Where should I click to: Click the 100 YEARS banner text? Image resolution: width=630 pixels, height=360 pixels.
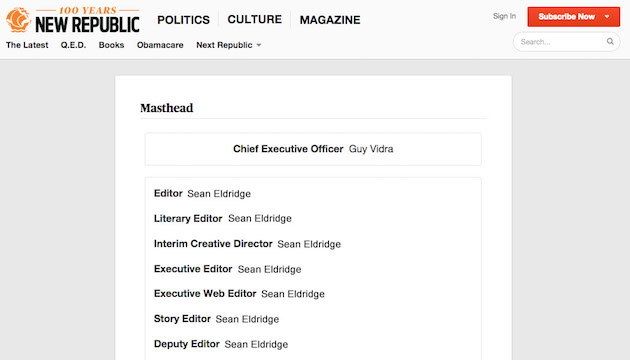(x=88, y=10)
